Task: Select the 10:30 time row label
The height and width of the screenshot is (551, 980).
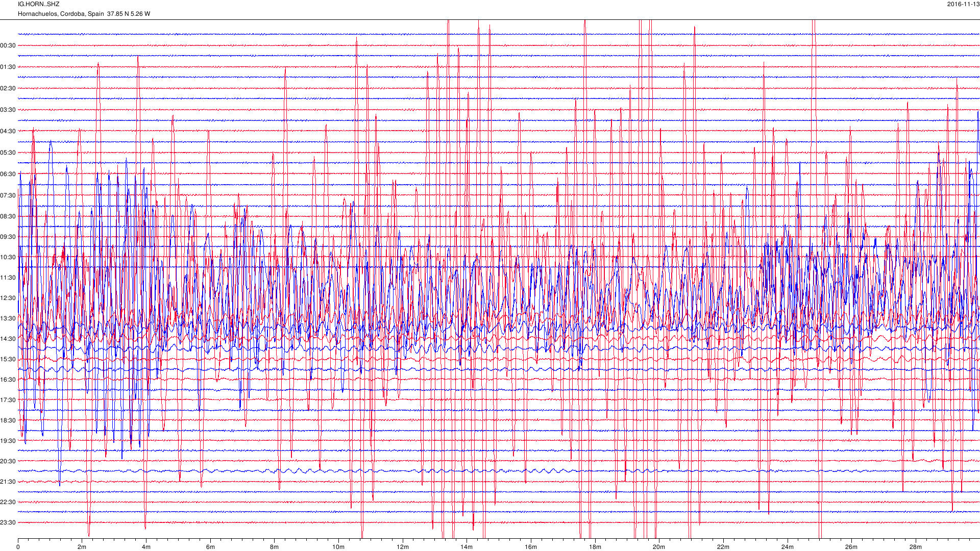Action: 8,257
